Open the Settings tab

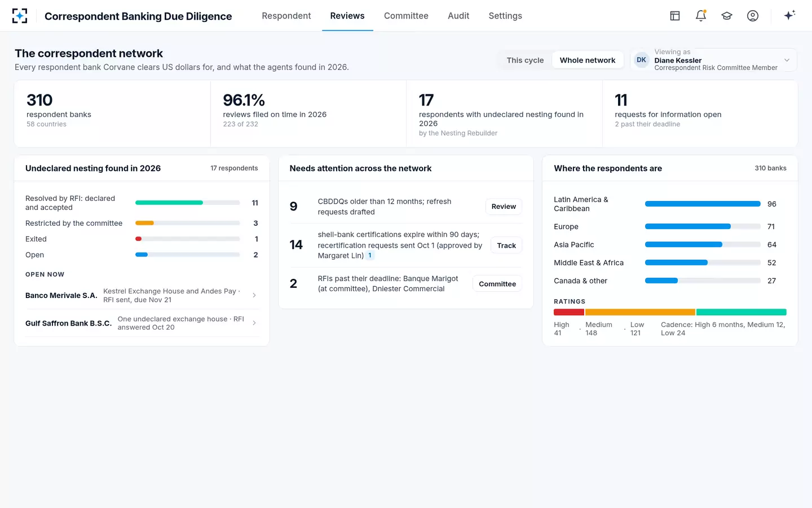click(505, 16)
